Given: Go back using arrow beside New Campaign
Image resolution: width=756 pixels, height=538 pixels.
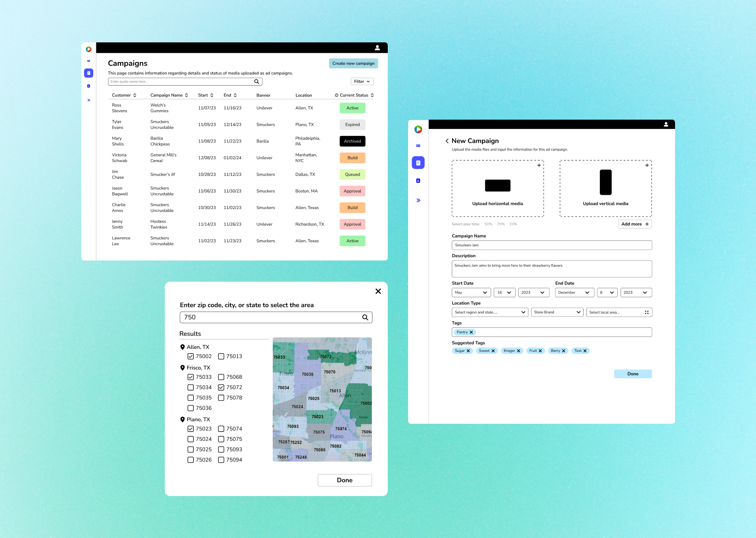Looking at the screenshot, I should pos(447,141).
